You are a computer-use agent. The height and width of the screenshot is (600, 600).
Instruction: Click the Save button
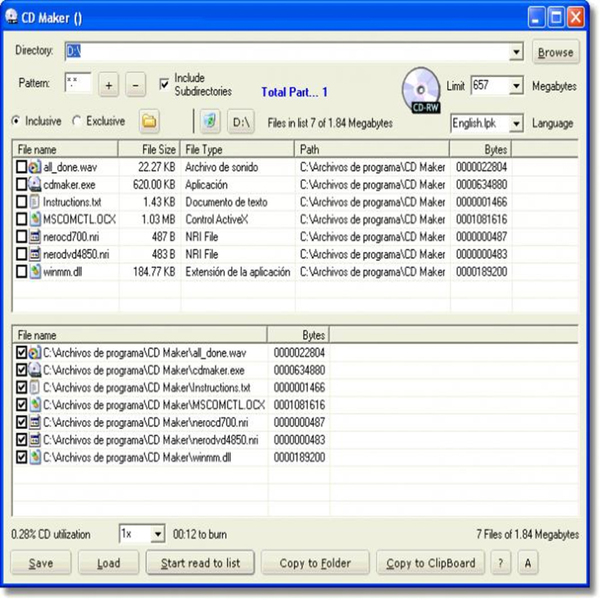coord(41,563)
